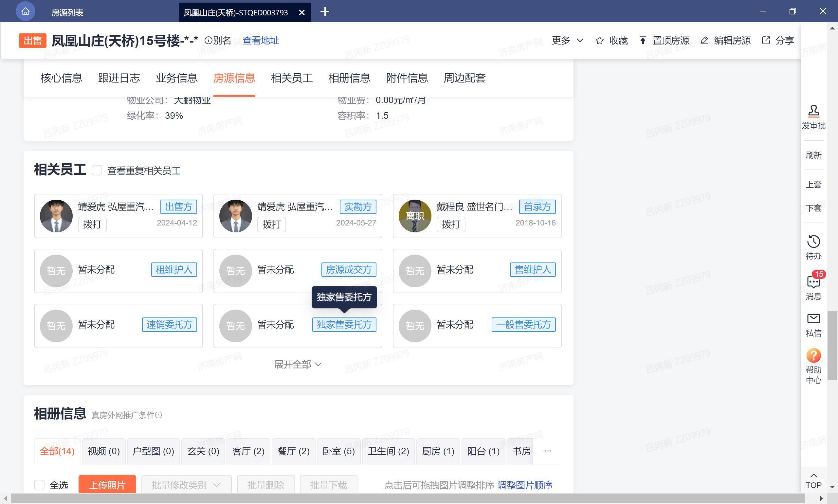Switch to the 核心信息 tab

tap(62, 78)
